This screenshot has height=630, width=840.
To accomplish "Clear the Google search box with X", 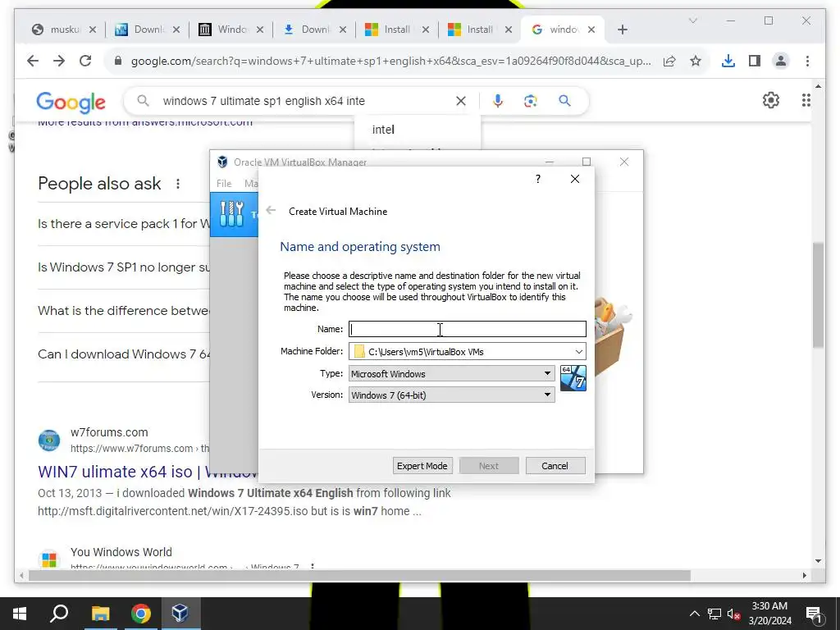I will pyautogui.click(x=461, y=101).
